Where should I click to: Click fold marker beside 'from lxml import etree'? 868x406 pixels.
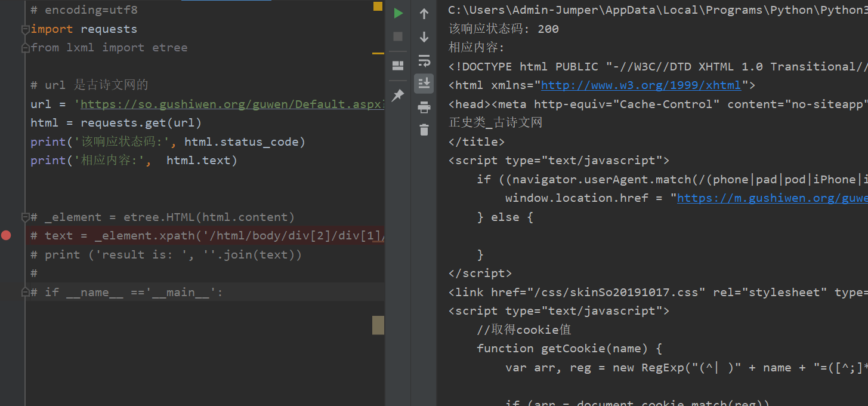pyautogui.click(x=25, y=48)
